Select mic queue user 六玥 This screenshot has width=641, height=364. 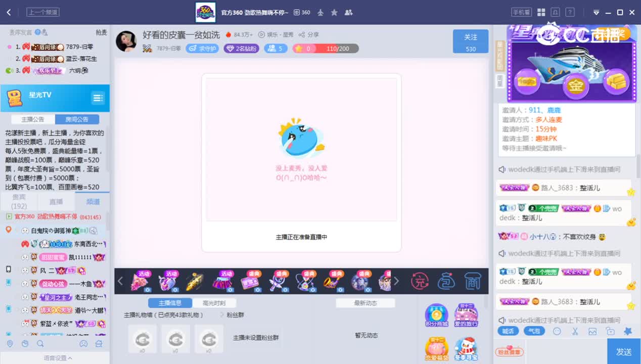[75, 71]
